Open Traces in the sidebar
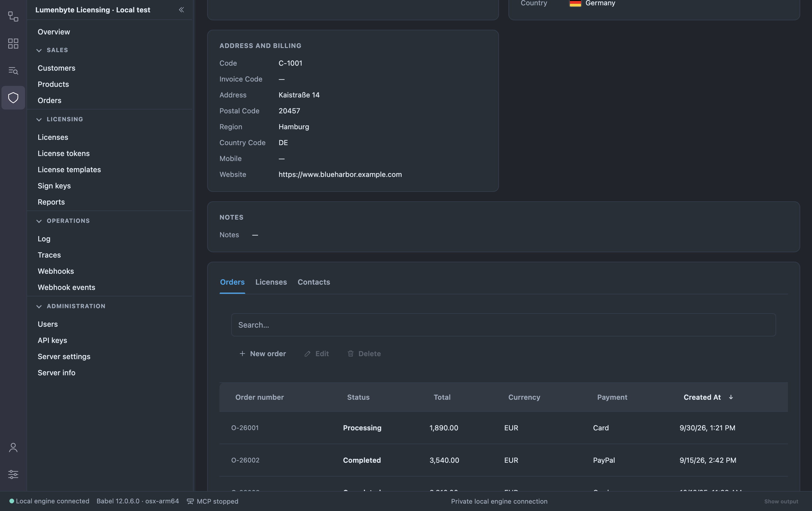 click(x=49, y=255)
